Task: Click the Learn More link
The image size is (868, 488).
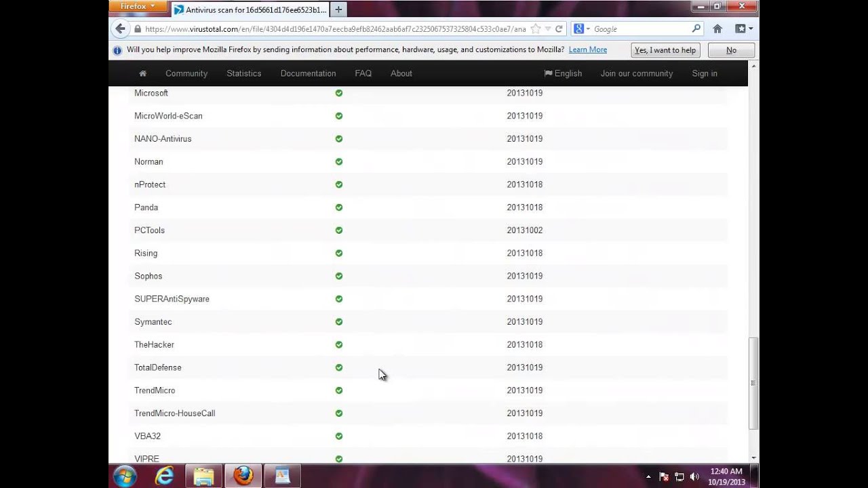Action: tap(588, 49)
